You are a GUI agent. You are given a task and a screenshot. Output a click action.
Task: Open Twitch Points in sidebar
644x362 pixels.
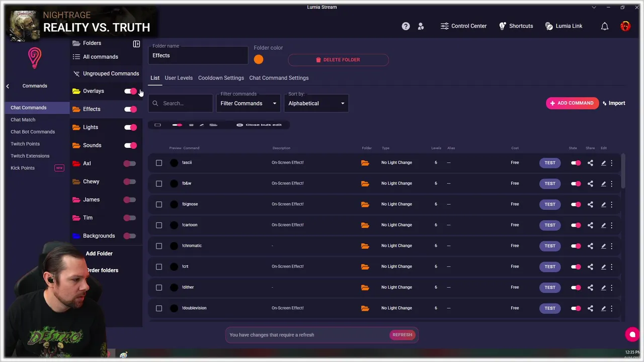(25, 144)
